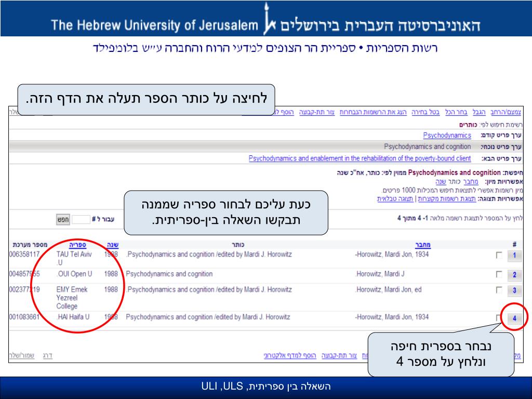Viewport: 532px width, 399px height.
Task: Click the Hebrew University torch logo
Action: (270, 19)
